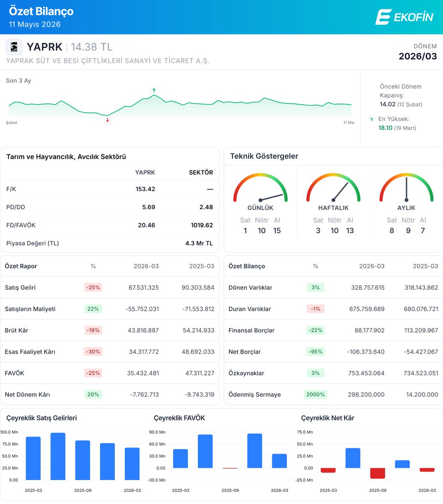The image size is (443, 504).
Task: Click the red 2026-03 bar in Çeyreklik Net Kâr
Action: click(427, 470)
